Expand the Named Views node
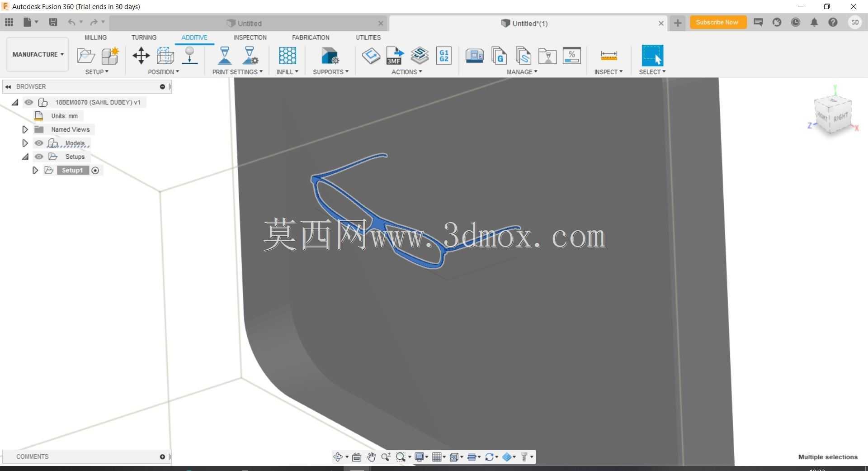868x471 pixels. point(25,130)
